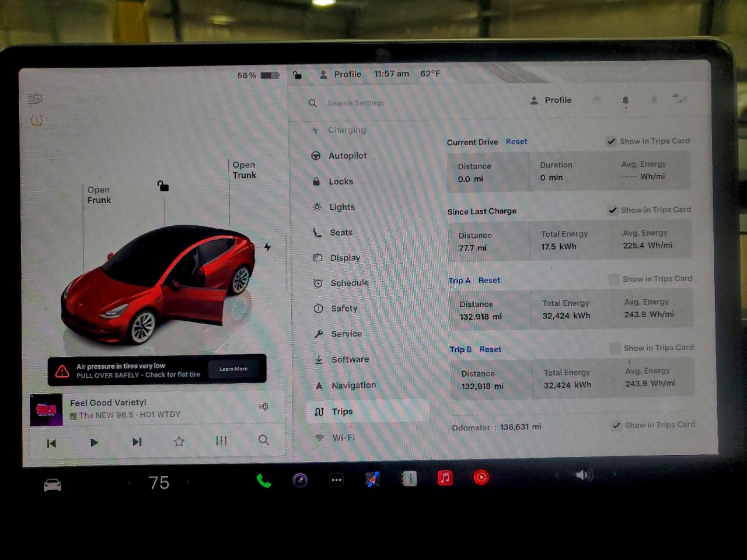
Task: Check Show in Trips Card for Trip A
Action: click(614, 279)
